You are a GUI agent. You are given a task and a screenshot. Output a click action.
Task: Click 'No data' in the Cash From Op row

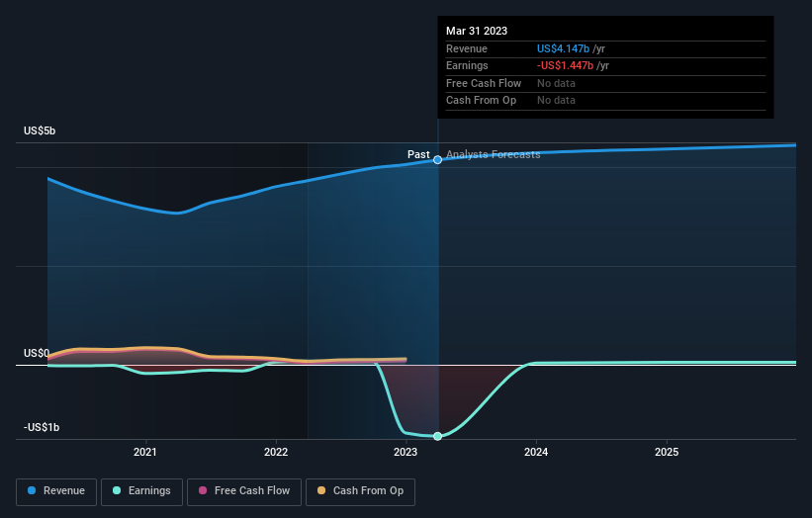pos(556,101)
